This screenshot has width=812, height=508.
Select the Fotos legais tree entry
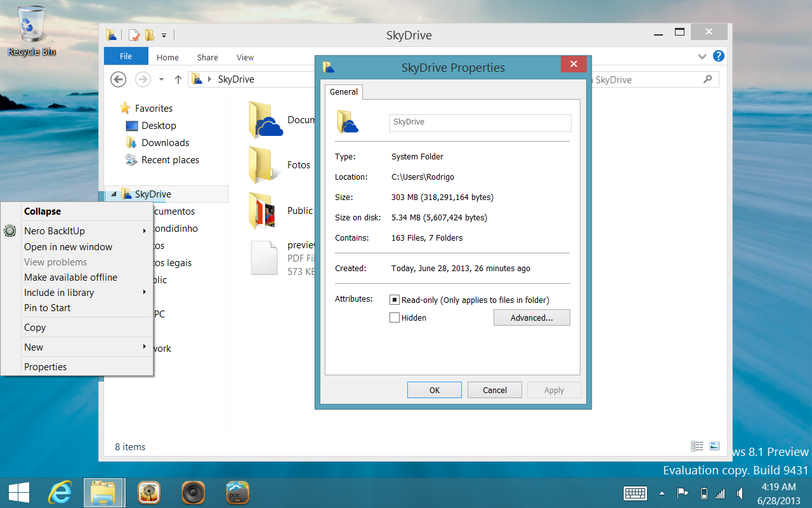coord(173,263)
